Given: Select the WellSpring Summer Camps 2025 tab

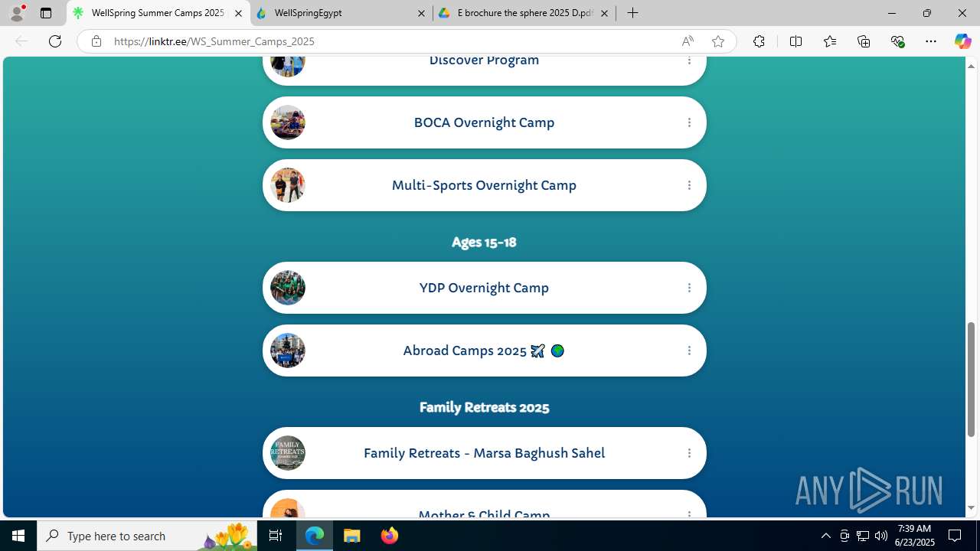Looking at the screenshot, I should click(x=158, y=13).
